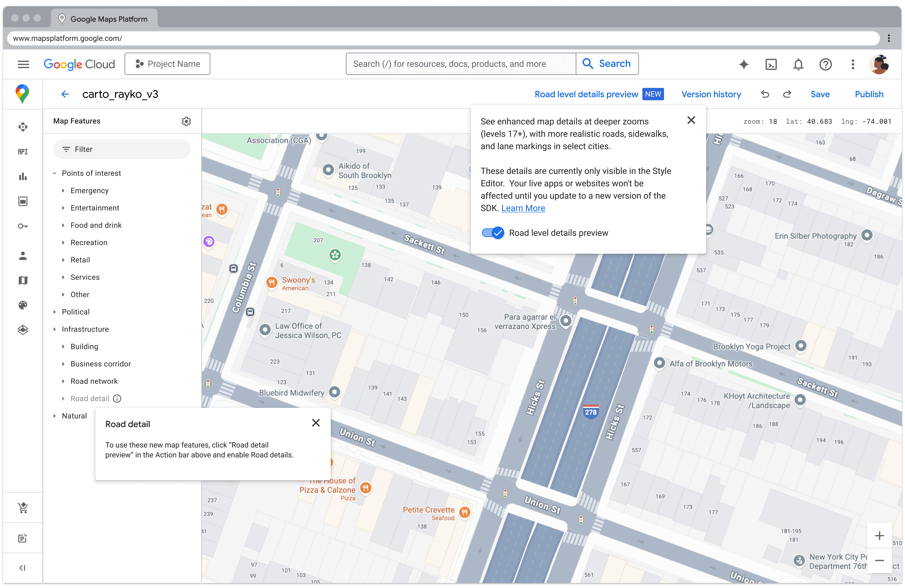Focus the resources search box

tap(461, 64)
